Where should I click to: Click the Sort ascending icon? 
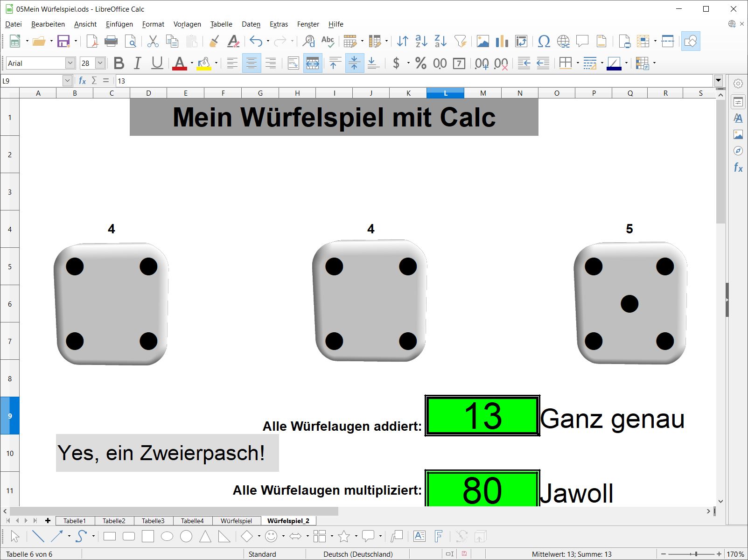[421, 42]
